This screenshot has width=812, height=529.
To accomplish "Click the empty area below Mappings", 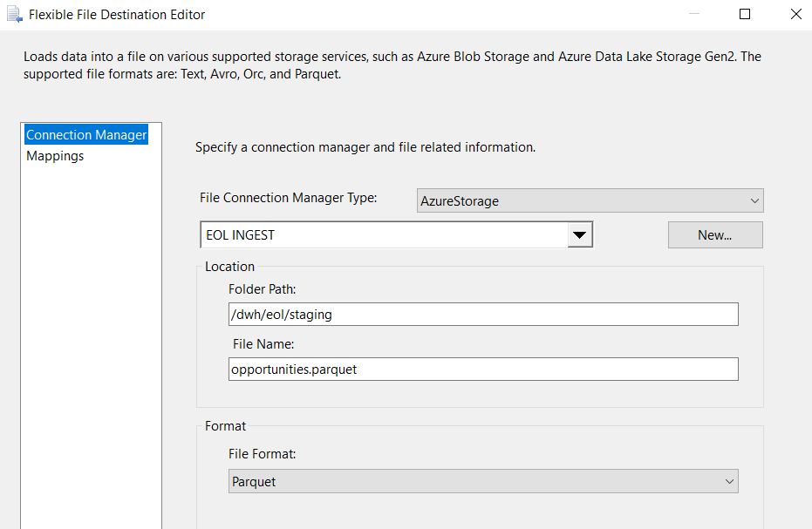I will pos(91,342).
